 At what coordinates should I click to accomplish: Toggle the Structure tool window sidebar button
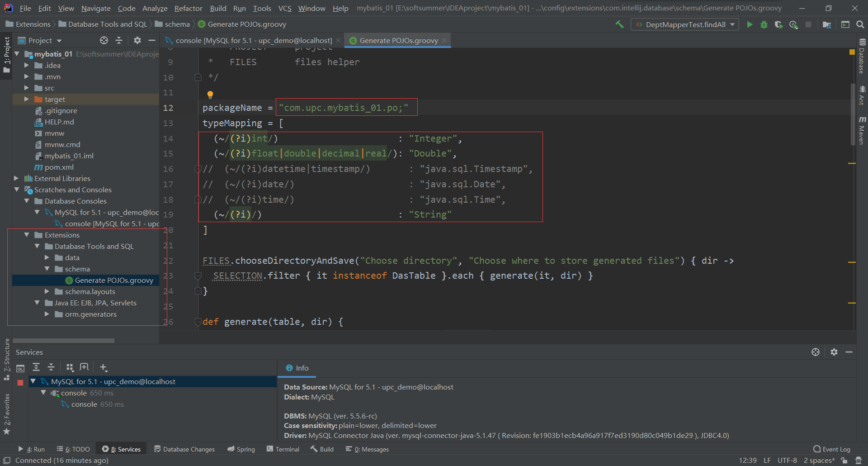(7, 357)
